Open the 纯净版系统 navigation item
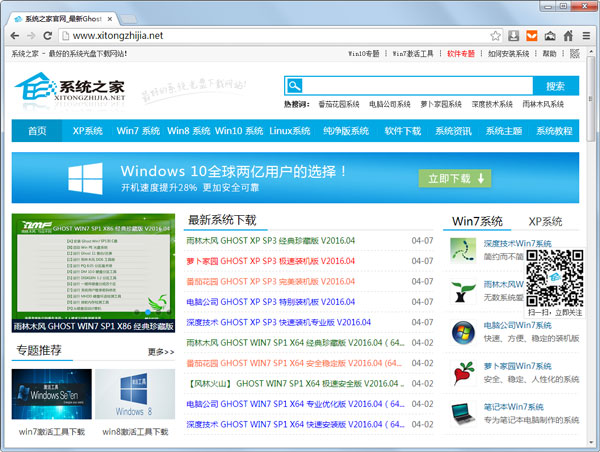The height and width of the screenshot is (452, 600). click(x=346, y=131)
